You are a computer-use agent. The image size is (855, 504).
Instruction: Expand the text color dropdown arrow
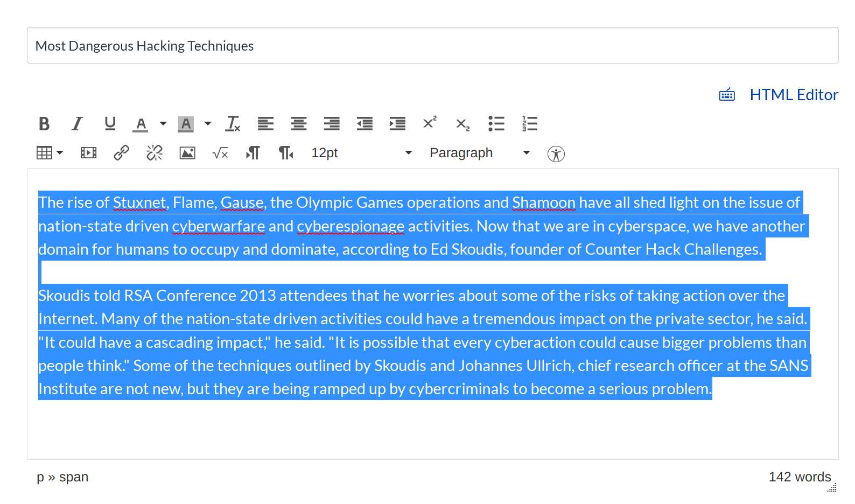(163, 124)
